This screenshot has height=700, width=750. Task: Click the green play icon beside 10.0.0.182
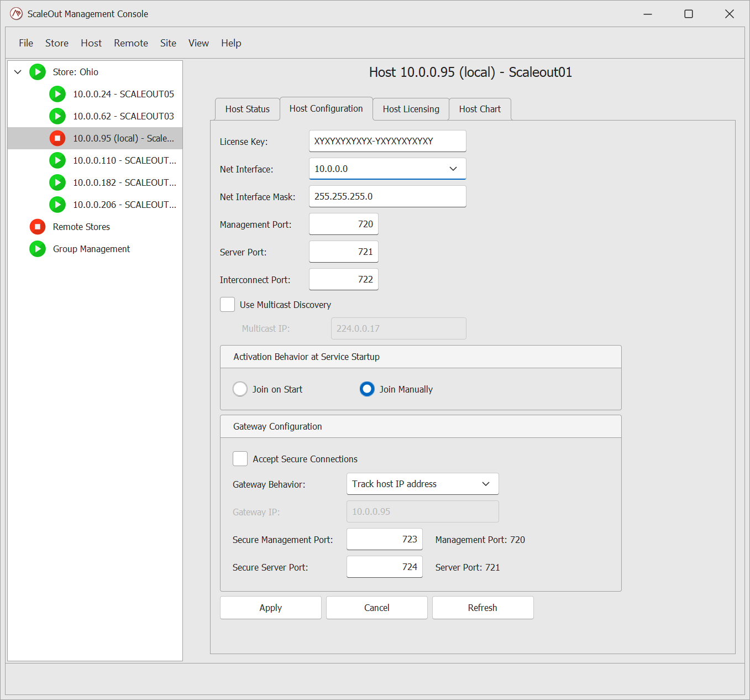tap(57, 182)
